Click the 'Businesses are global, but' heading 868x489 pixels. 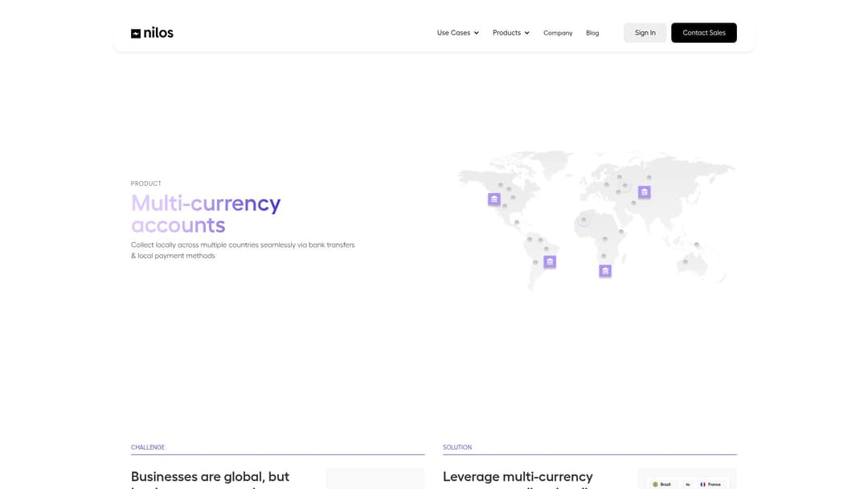[211, 476]
